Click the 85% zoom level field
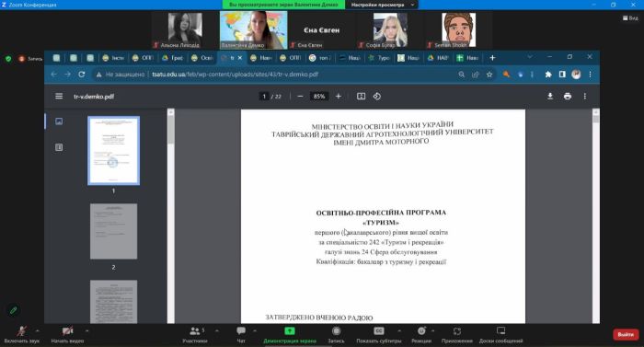 coord(319,97)
